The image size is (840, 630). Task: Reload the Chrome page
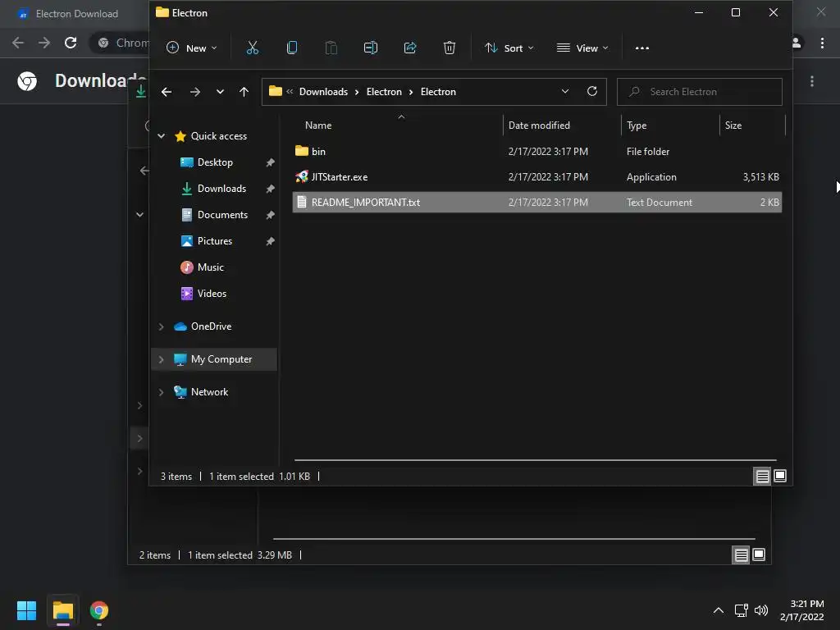click(71, 43)
